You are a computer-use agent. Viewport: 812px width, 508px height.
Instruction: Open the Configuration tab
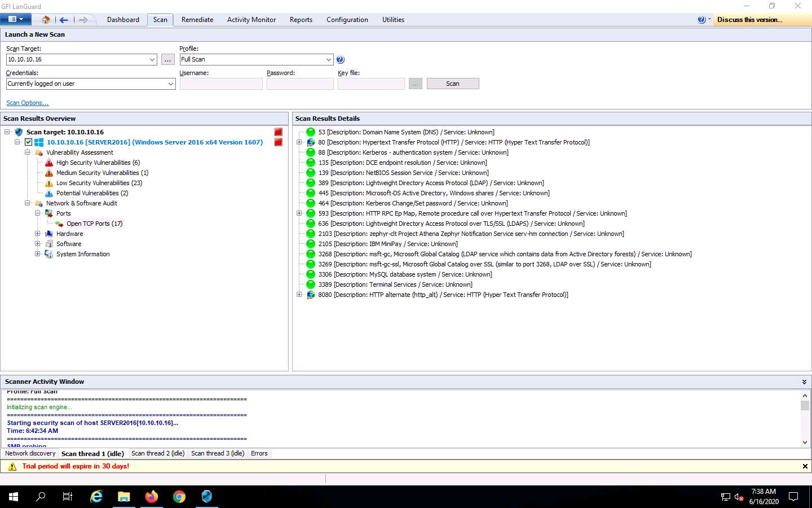(347, 20)
